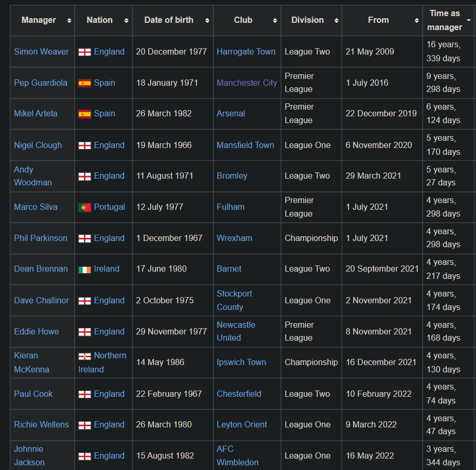Open Johnnie Jackson link
This screenshot has height=470, width=476.
click(x=29, y=456)
